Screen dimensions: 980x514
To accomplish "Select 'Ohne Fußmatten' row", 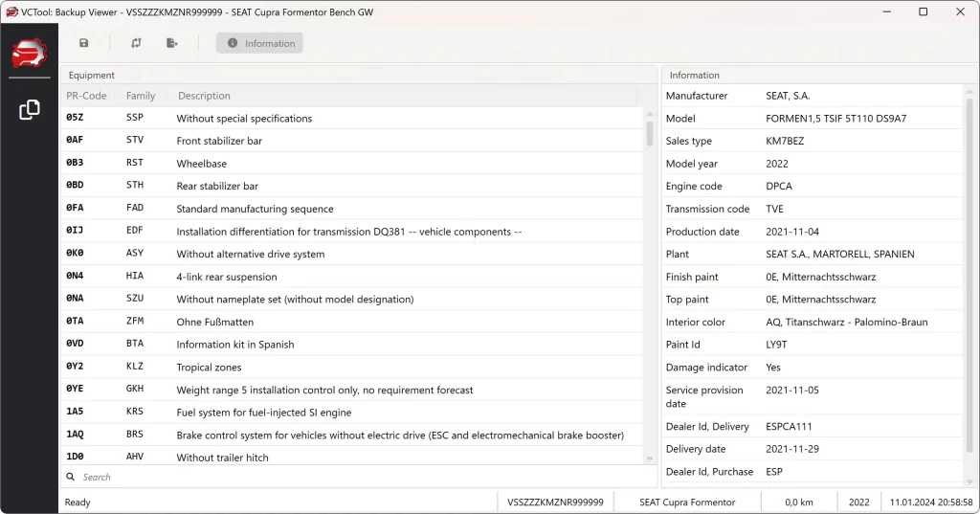I will point(352,322).
